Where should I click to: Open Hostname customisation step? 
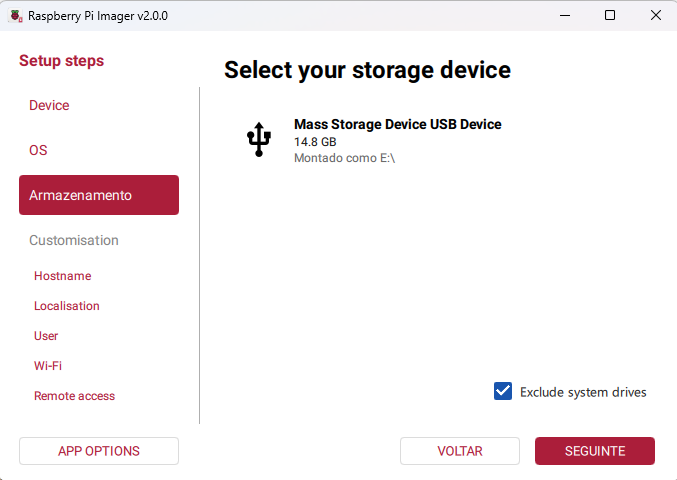coord(62,276)
